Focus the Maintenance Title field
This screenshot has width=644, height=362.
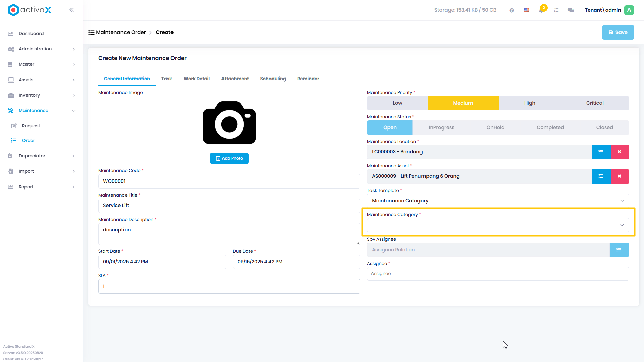[229, 206]
